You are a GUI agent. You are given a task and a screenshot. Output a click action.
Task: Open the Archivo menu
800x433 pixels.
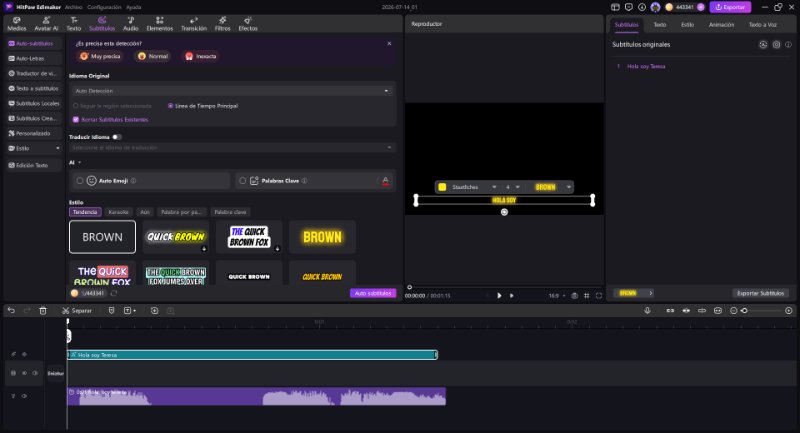(73, 7)
